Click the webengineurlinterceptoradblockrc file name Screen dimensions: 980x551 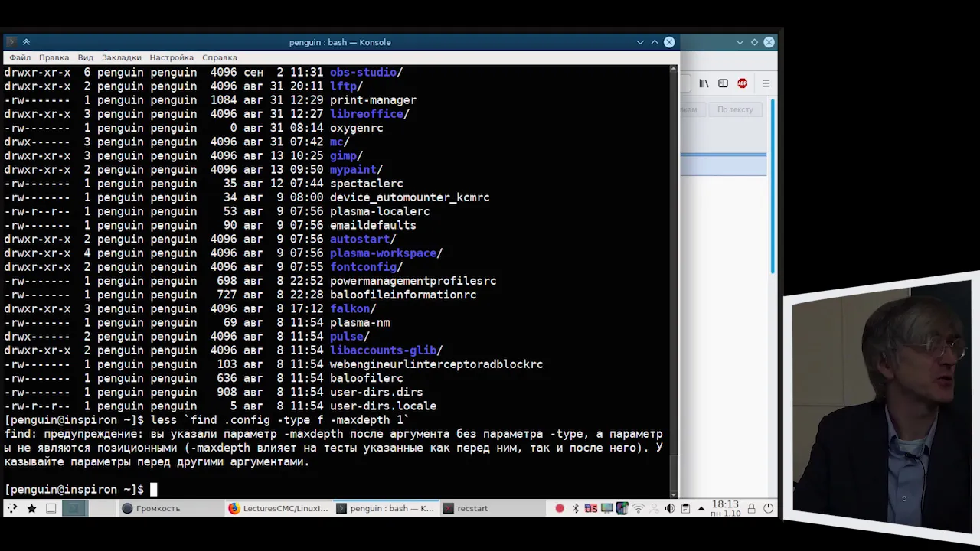pos(436,364)
